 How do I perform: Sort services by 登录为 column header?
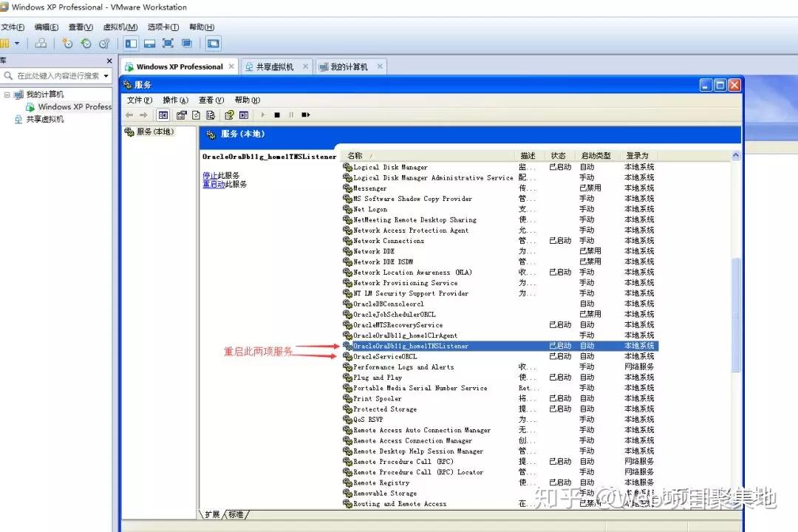point(638,156)
